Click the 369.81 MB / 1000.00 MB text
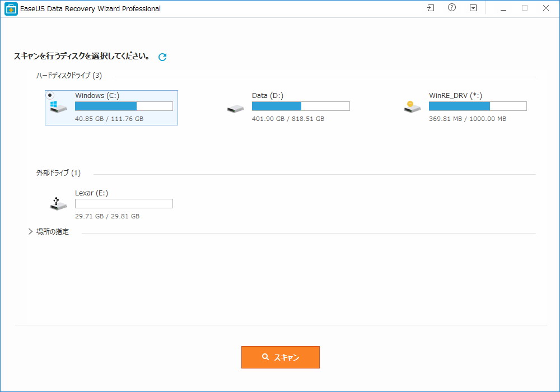Screen dimensions: 560x392 [x=468, y=119]
